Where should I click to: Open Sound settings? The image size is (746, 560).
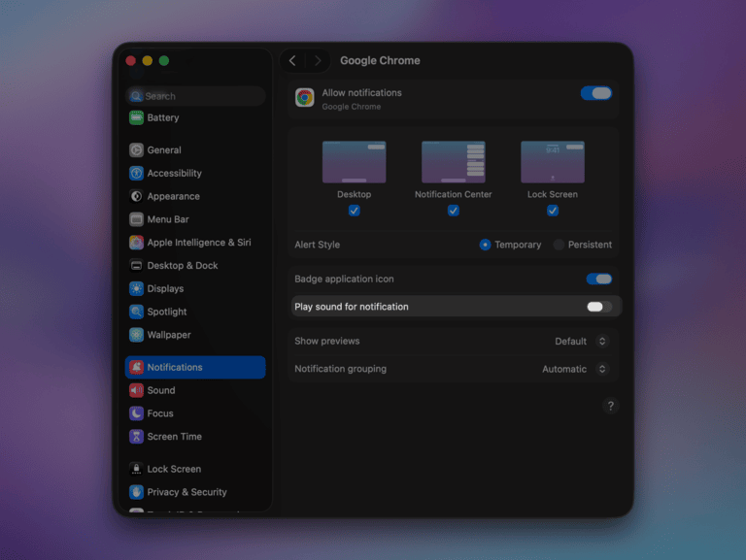(195, 390)
